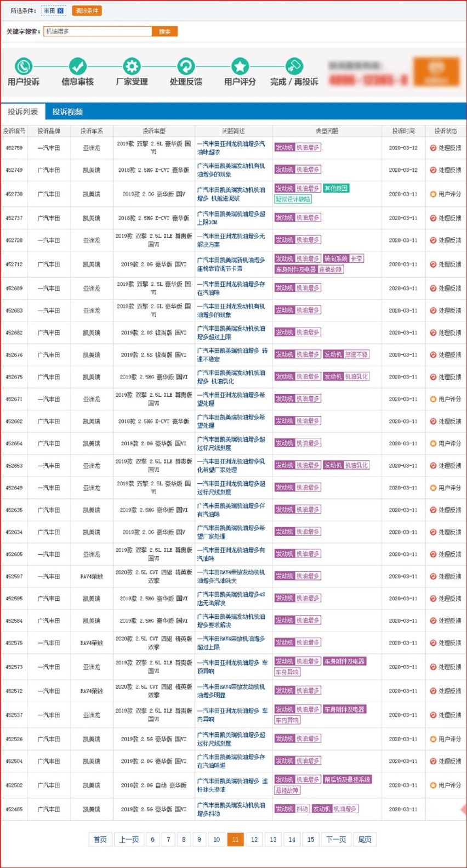Screen dimensions: 467x868
Task: Go to page 13
Action: coord(272,839)
